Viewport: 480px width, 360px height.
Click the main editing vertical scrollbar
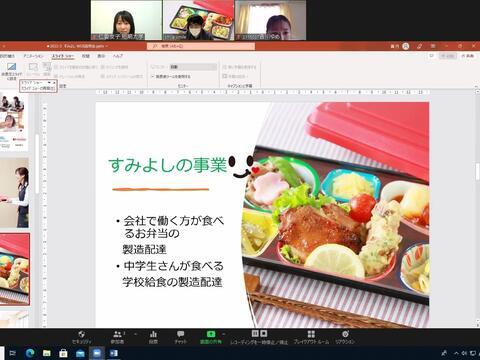477,172
